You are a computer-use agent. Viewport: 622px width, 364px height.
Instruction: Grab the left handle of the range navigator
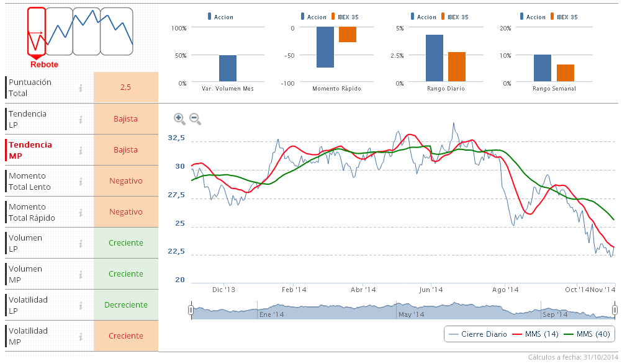(191, 310)
